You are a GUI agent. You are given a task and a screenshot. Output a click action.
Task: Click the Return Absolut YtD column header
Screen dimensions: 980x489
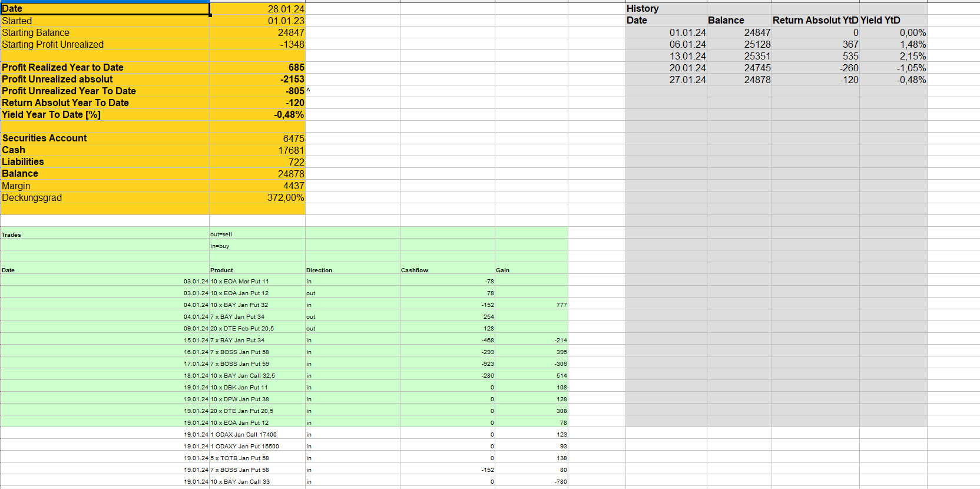tap(815, 21)
